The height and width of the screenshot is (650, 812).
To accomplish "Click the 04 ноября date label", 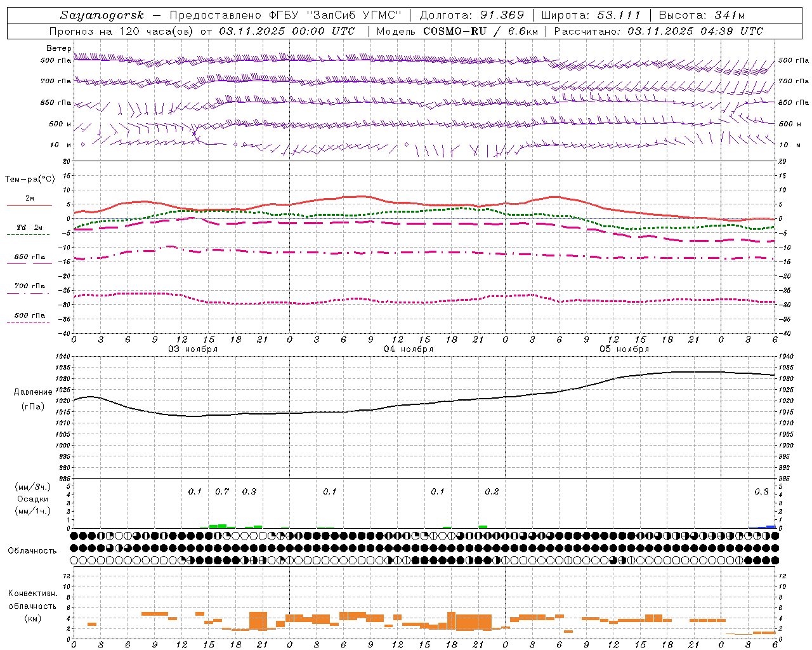I will [x=409, y=349].
